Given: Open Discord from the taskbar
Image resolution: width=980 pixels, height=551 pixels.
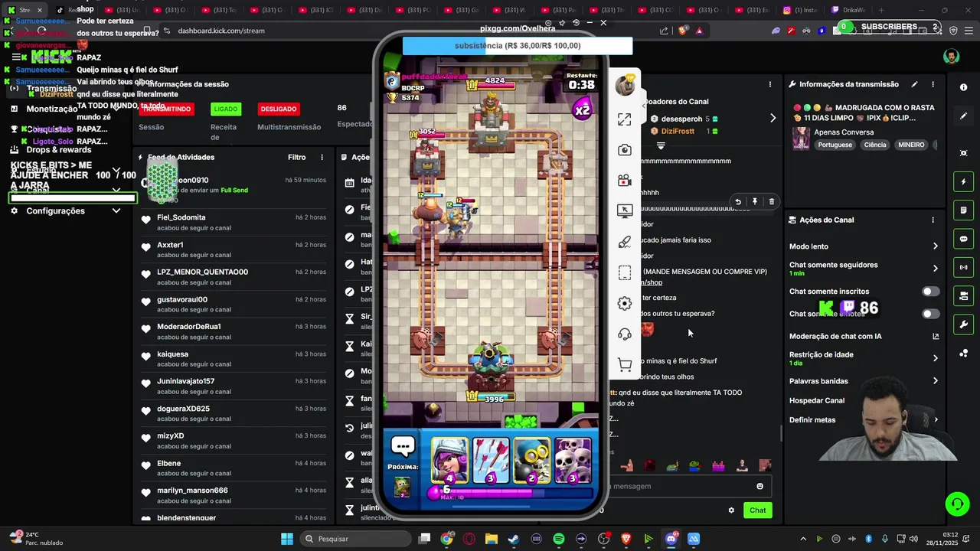Looking at the screenshot, I should point(671,539).
